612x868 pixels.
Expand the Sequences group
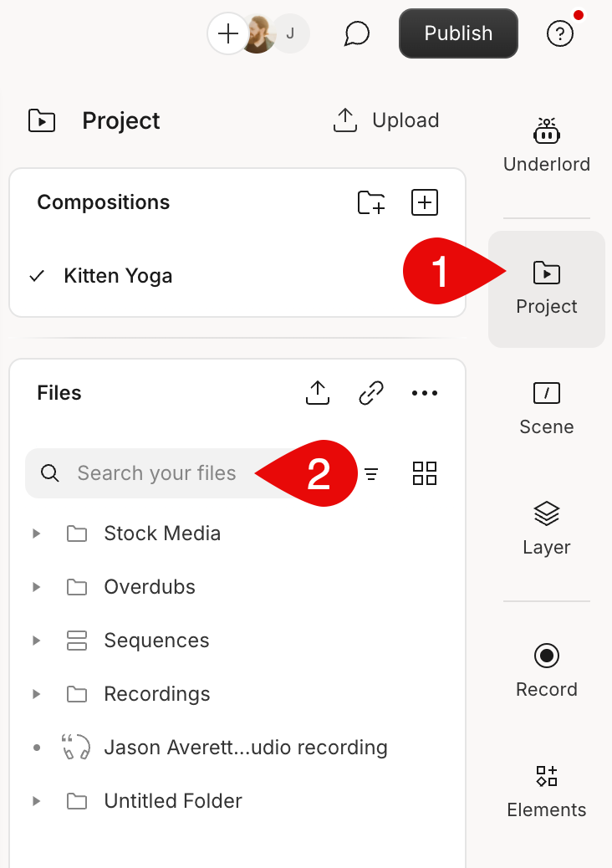click(x=37, y=641)
